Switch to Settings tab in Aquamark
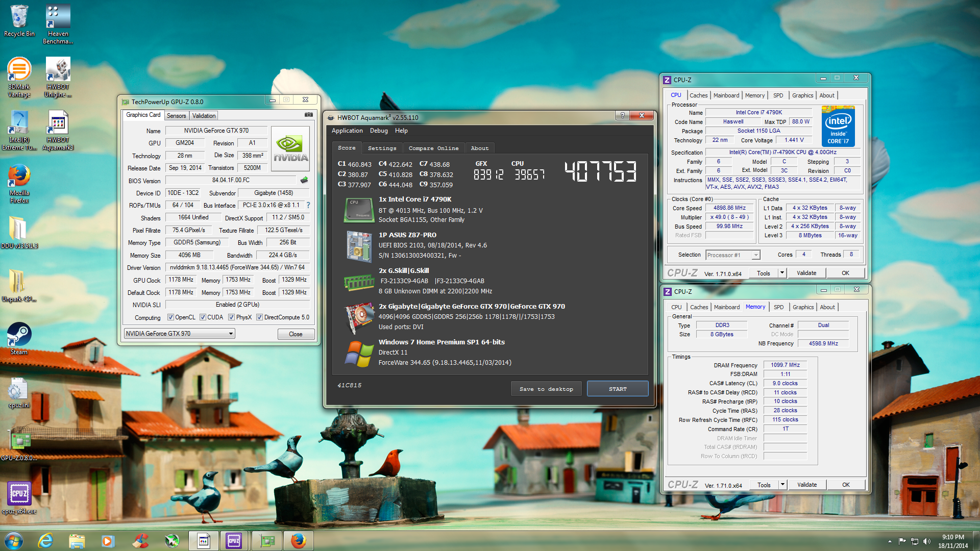Viewport: 980px width, 551px height. [x=382, y=148]
